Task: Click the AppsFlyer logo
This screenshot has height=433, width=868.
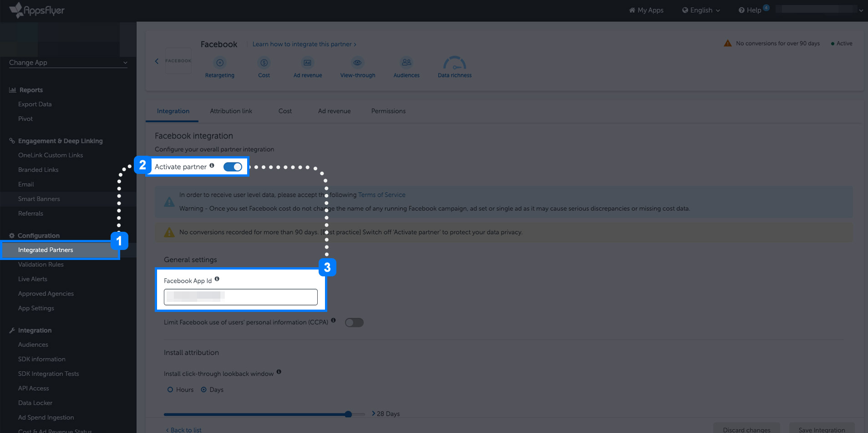Action: [x=37, y=10]
